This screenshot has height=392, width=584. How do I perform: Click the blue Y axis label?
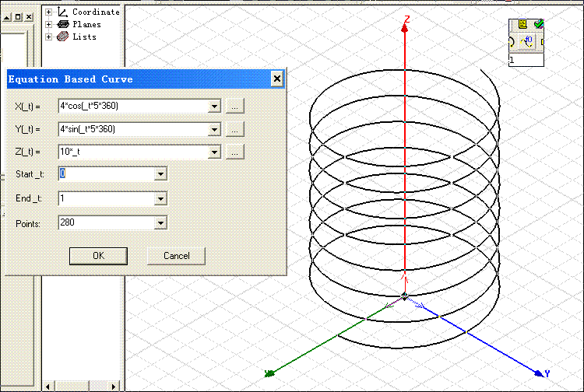[x=547, y=373]
